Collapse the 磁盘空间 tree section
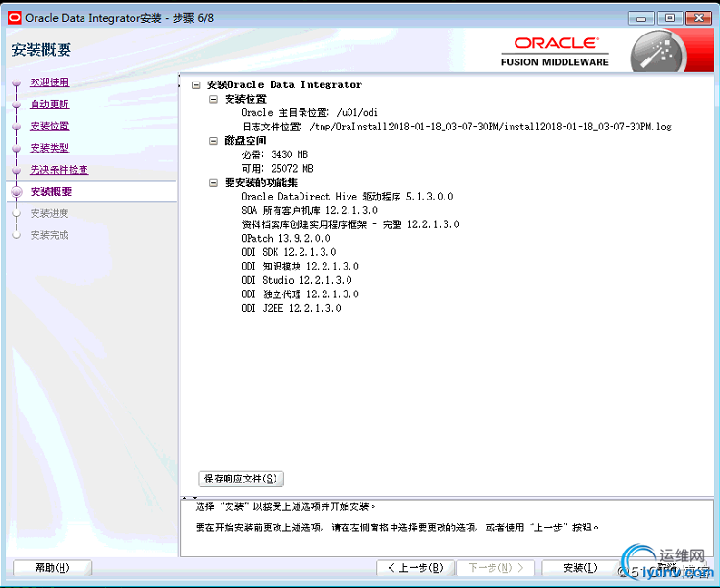The height and width of the screenshot is (588, 720). point(213,141)
